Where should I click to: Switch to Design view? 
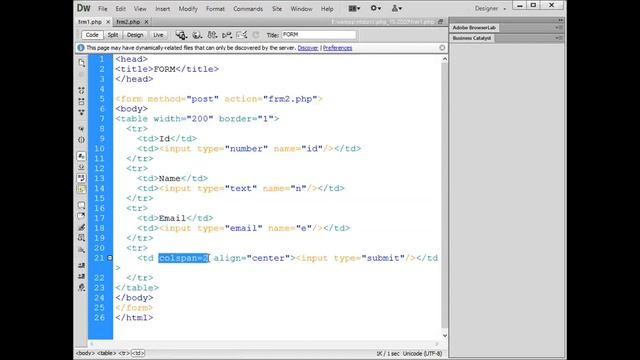[x=135, y=35]
